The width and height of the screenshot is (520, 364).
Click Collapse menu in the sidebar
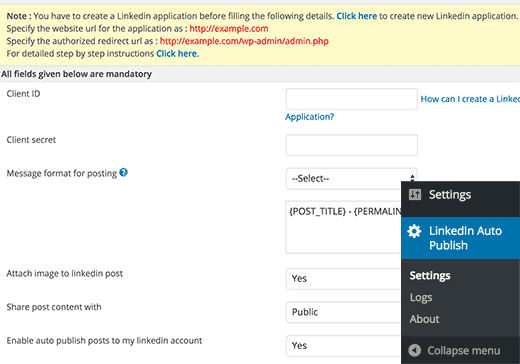[x=460, y=350]
